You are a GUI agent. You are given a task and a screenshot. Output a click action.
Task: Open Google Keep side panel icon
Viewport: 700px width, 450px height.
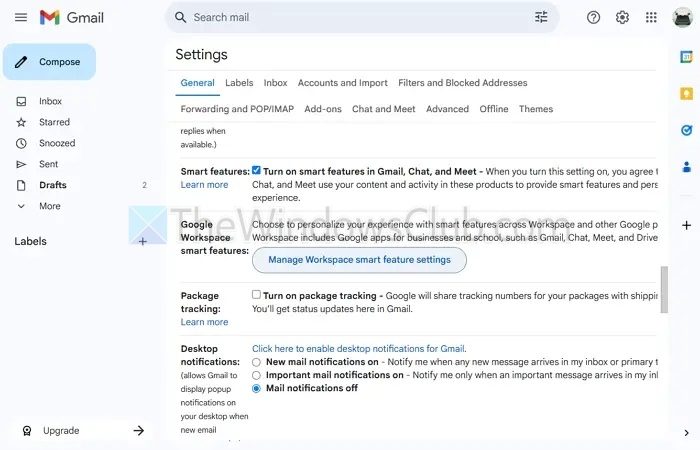pyautogui.click(x=686, y=93)
